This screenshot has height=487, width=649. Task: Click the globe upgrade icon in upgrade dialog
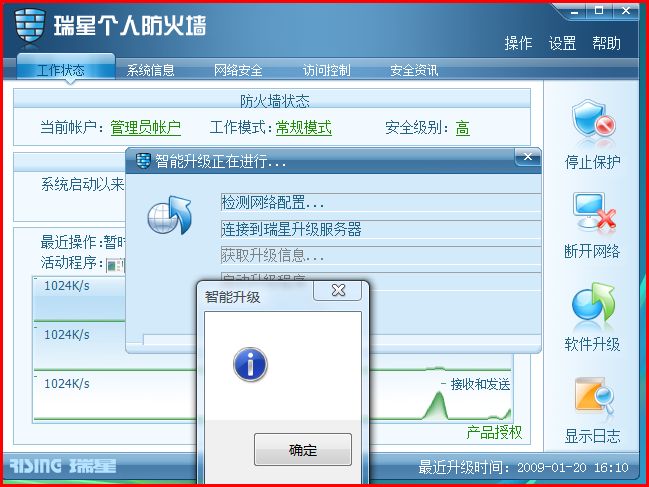[x=170, y=216]
